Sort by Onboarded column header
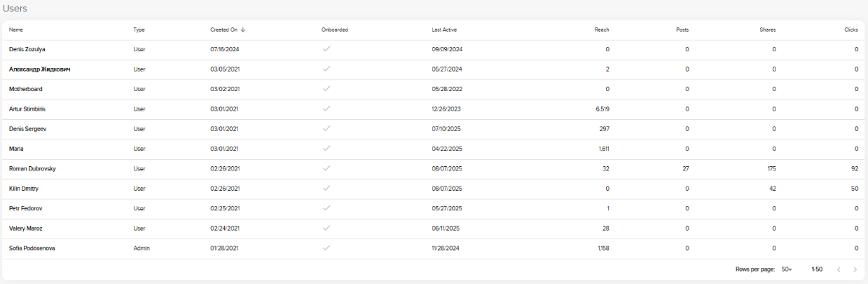This screenshot has height=284, width=868. pyautogui.click(x=335, y=30)
